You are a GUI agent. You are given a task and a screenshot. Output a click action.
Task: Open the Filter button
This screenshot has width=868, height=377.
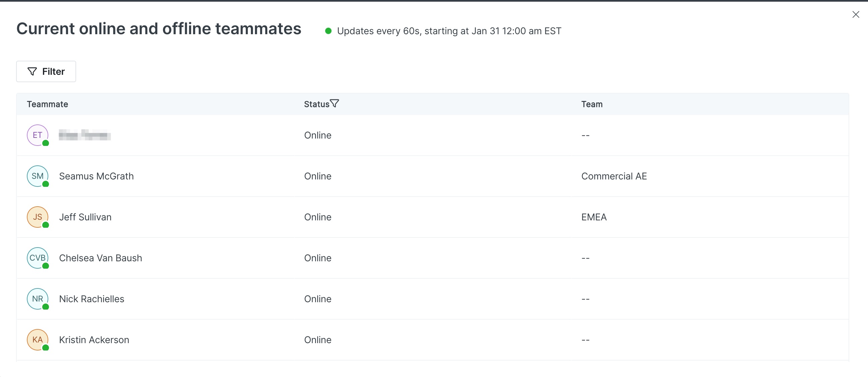coord(46,71)
